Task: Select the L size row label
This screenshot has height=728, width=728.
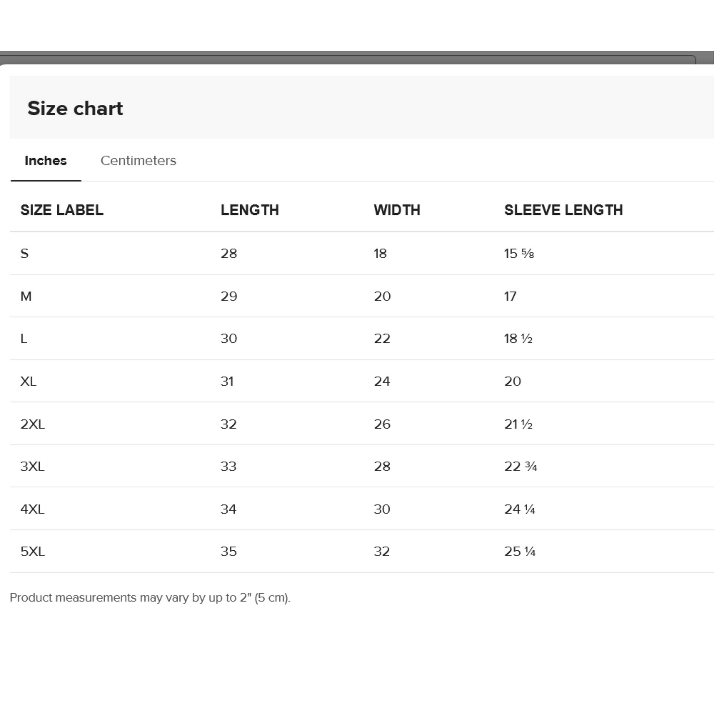Action: coord(24,339)
